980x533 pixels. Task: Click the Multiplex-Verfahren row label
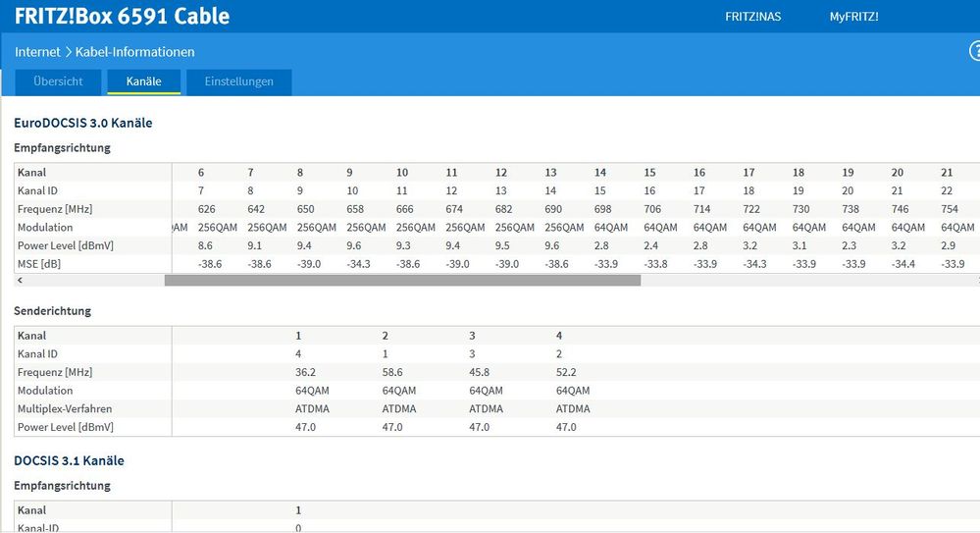point(65,409)
